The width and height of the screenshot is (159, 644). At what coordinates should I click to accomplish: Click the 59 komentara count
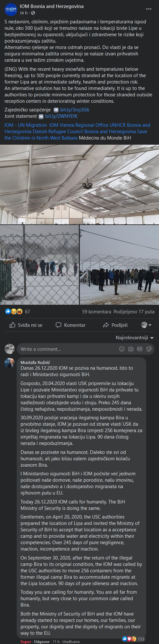pyautogui.click(x=96, y=311)
